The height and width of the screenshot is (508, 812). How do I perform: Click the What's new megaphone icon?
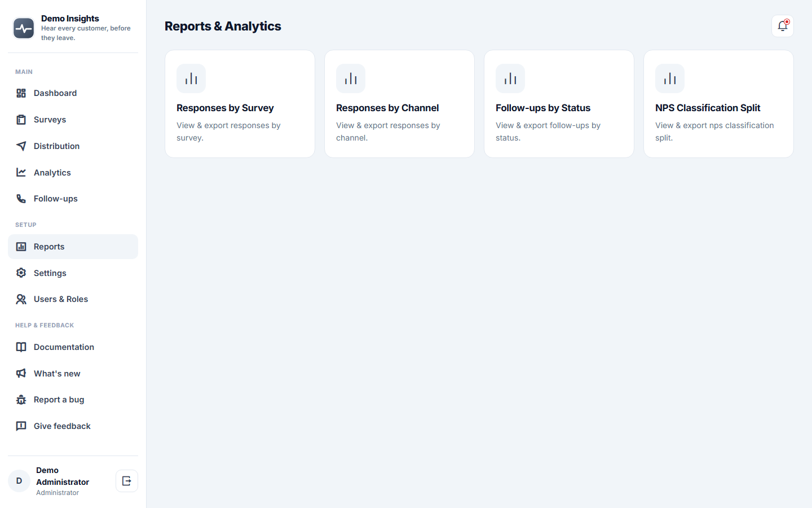pos(21,374)
